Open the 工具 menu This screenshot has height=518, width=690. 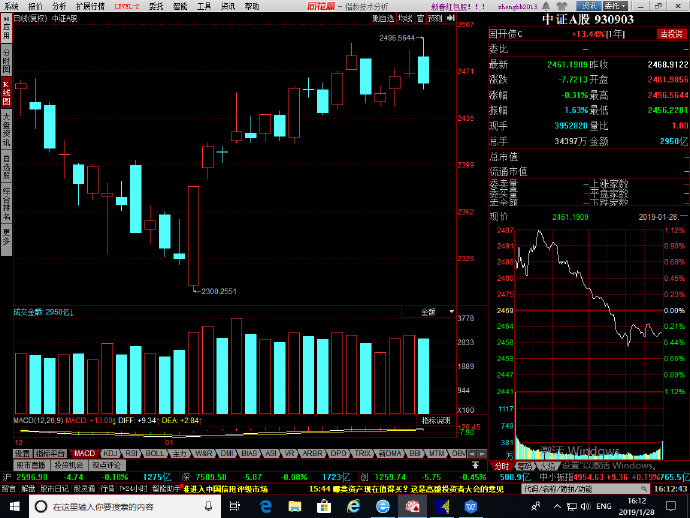204,6
